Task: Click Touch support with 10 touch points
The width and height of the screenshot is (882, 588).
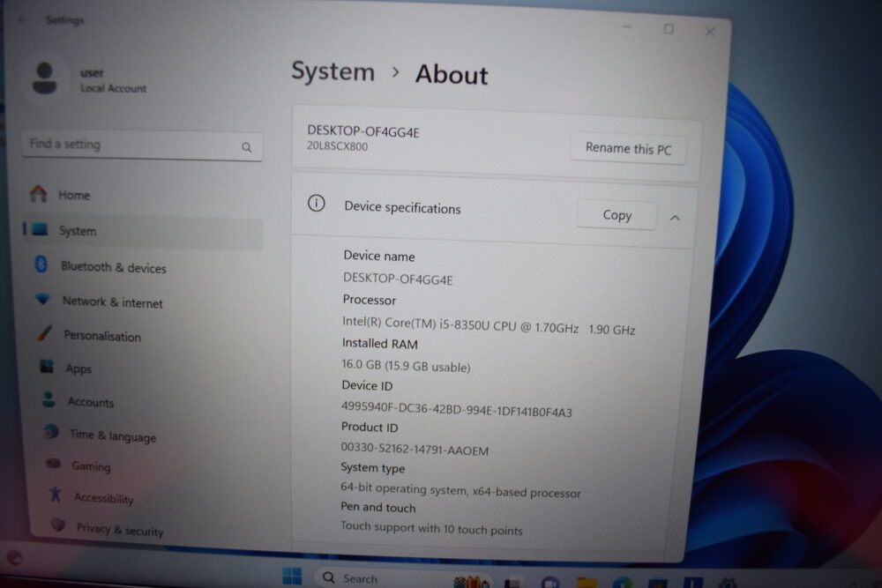Action: [431, 528]
